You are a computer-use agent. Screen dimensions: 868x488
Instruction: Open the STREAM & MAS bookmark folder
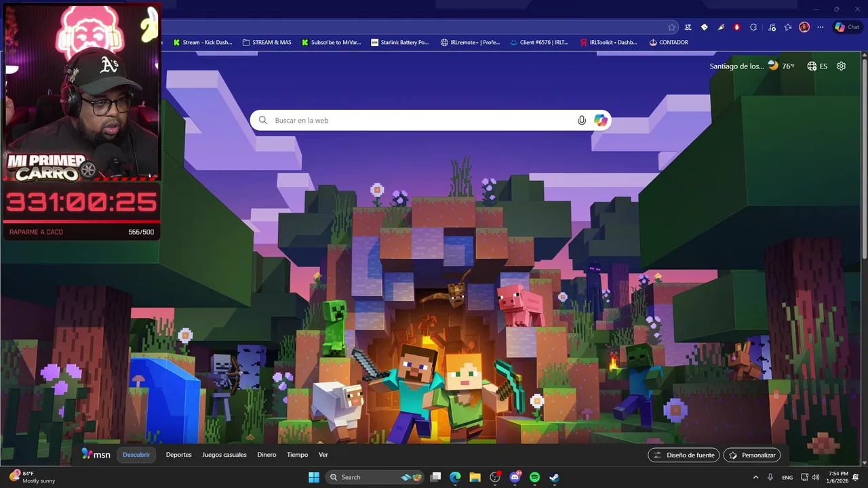tap(267, 42)
